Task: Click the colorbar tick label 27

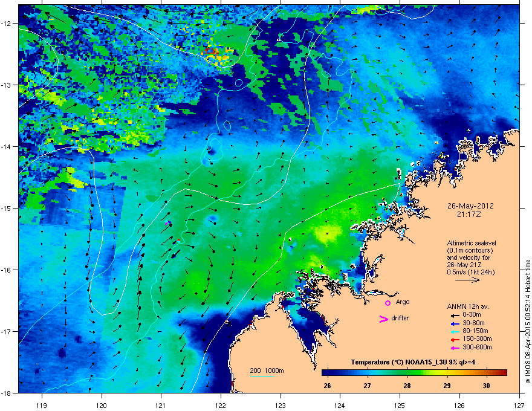Action: coord(367,386)
